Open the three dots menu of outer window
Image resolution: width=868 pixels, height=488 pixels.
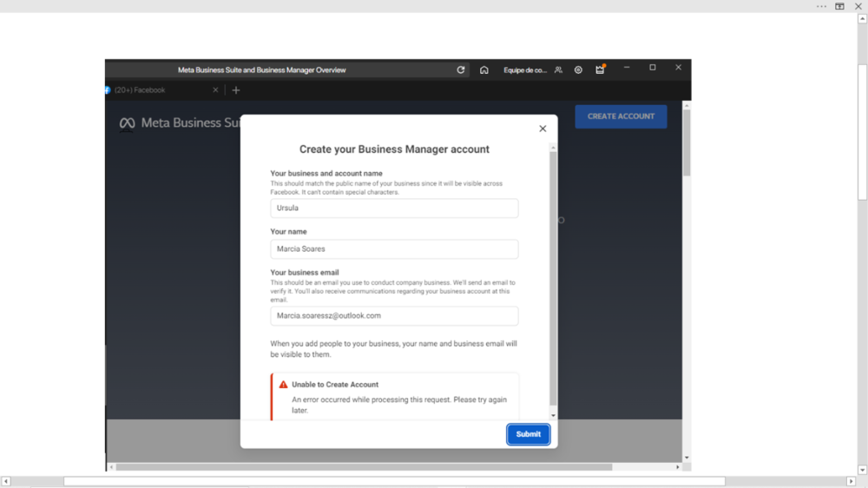tap(821, 6)
